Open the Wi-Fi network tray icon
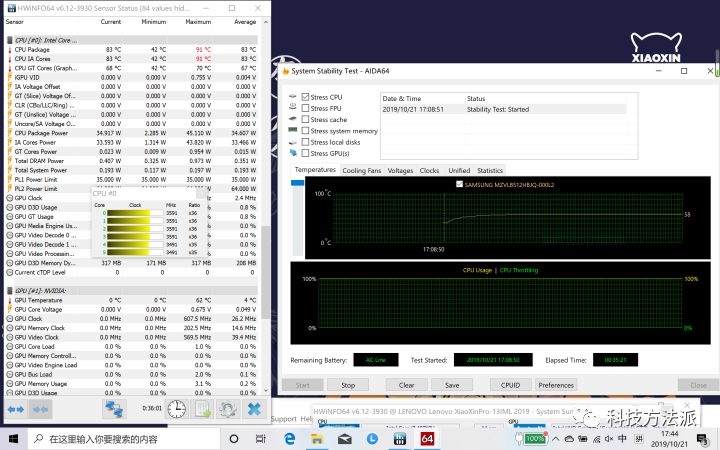The height and width of the screenshot is (450, 720). [596, 439]
